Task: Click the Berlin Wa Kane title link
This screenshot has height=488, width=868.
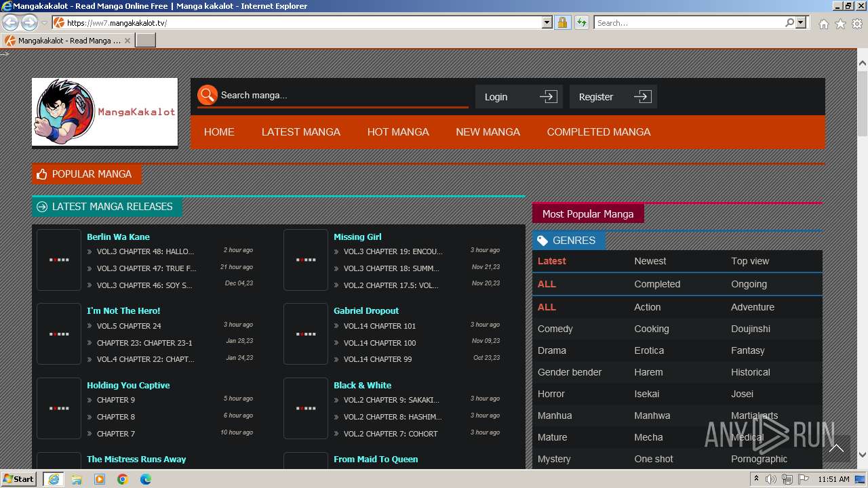Action: coord(118,237)
